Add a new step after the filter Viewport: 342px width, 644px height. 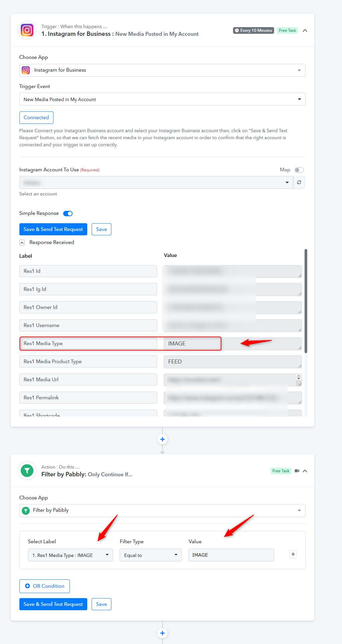pos(162,633)
